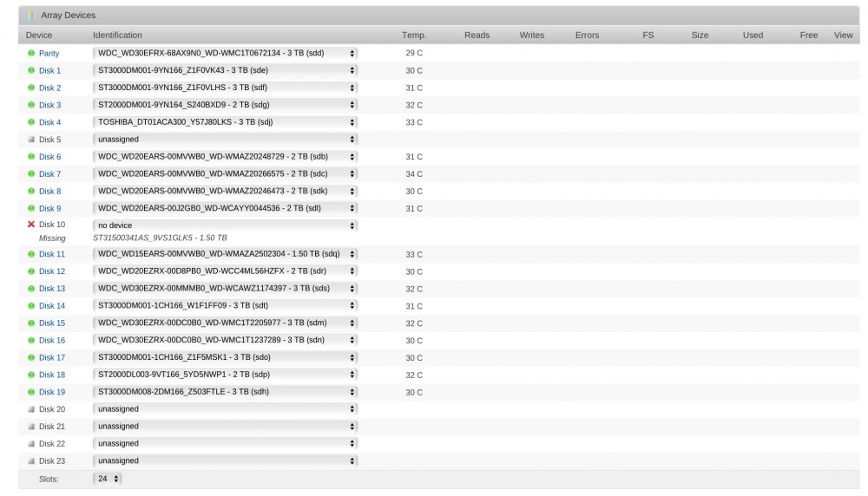Open the Disk 4 TOSHIBA device dropdown
The height and width of the screenshot is (496, 868).
(x=225, y=121)
